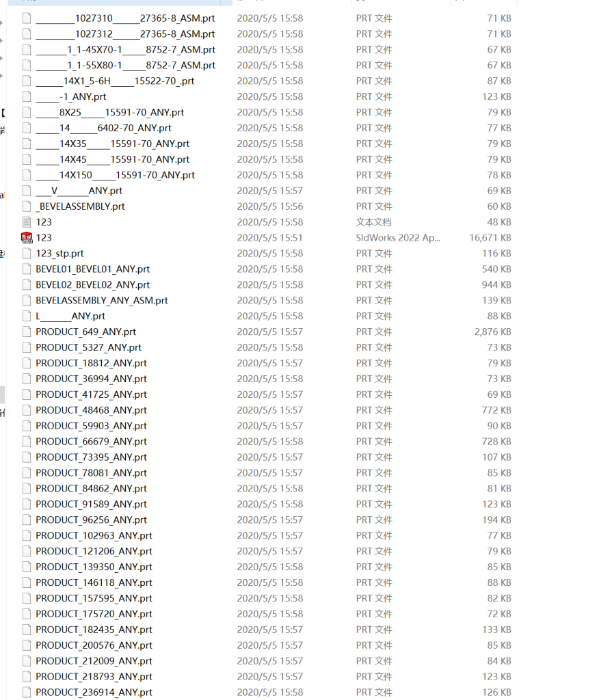Select the file BEVEL02_BEVEL02_ANY.prt
Screen dimensions: 599x700
point(92,284)
